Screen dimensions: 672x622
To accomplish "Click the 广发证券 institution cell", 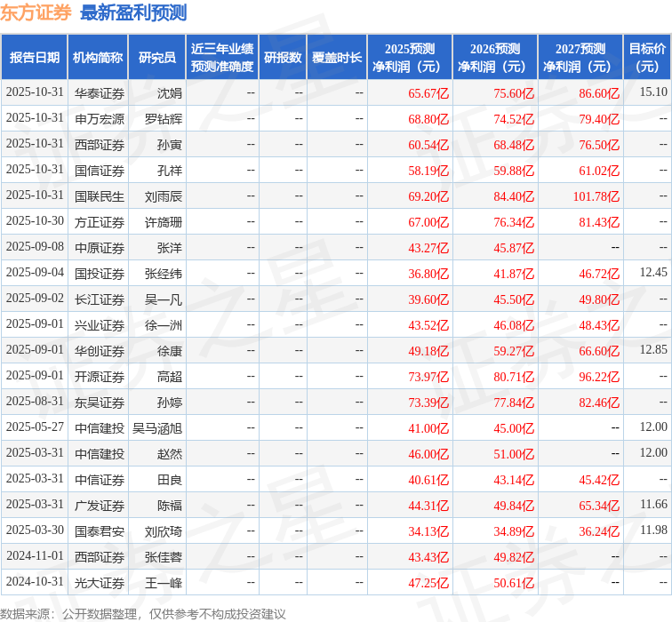I will click(100, 506).
